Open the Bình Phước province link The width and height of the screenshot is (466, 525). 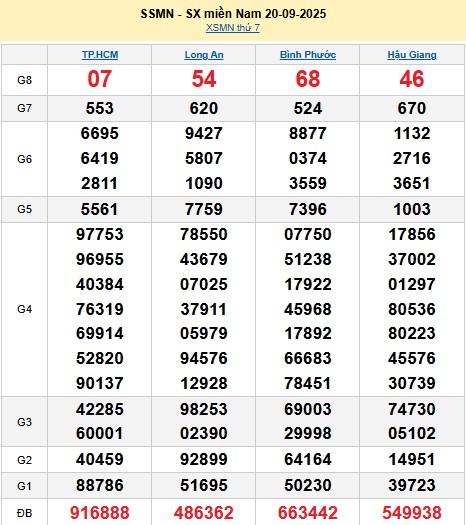click(308, 55)
